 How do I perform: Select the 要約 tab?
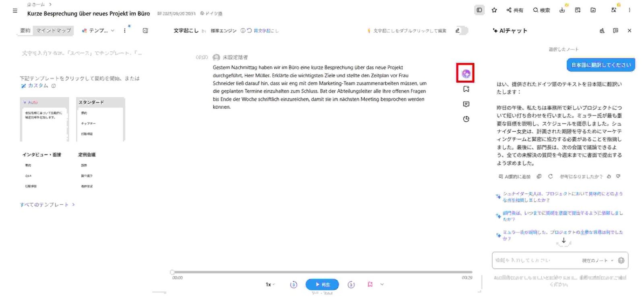click(x=25, y=31)
